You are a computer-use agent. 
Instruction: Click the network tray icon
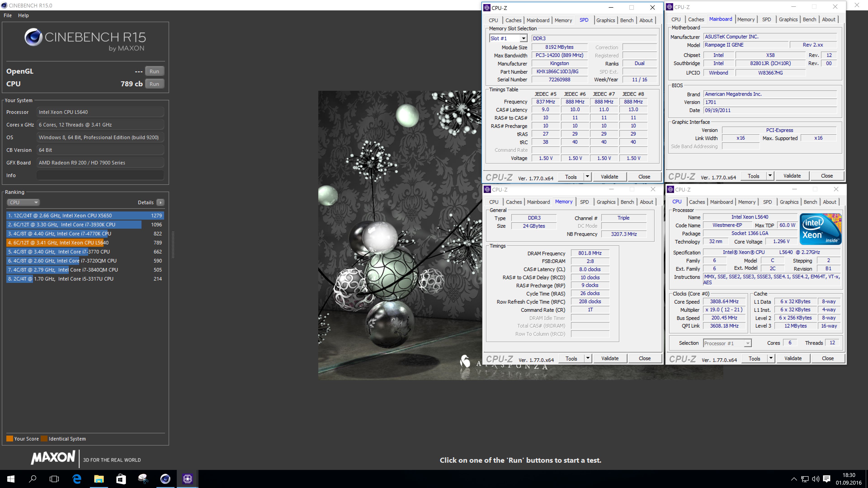(x=805, y=479)
